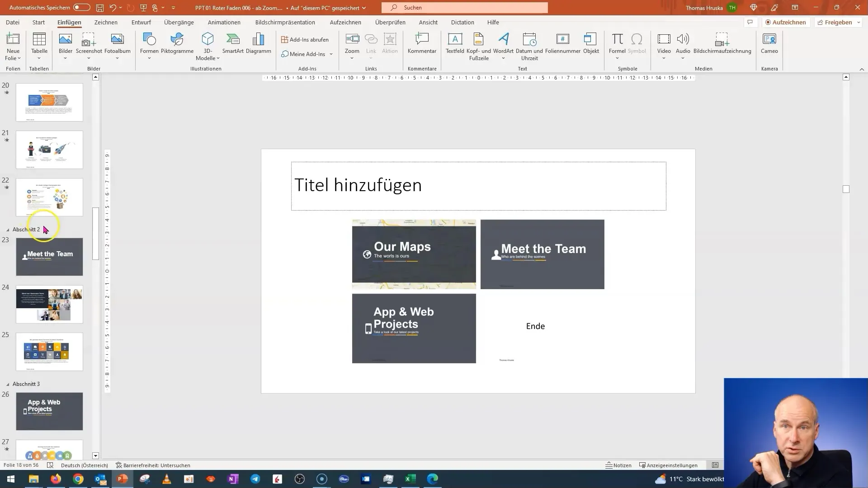Viewport: 868px width, 488px height.
Task: Switch to the Start tab
Action: coord(38,22)
